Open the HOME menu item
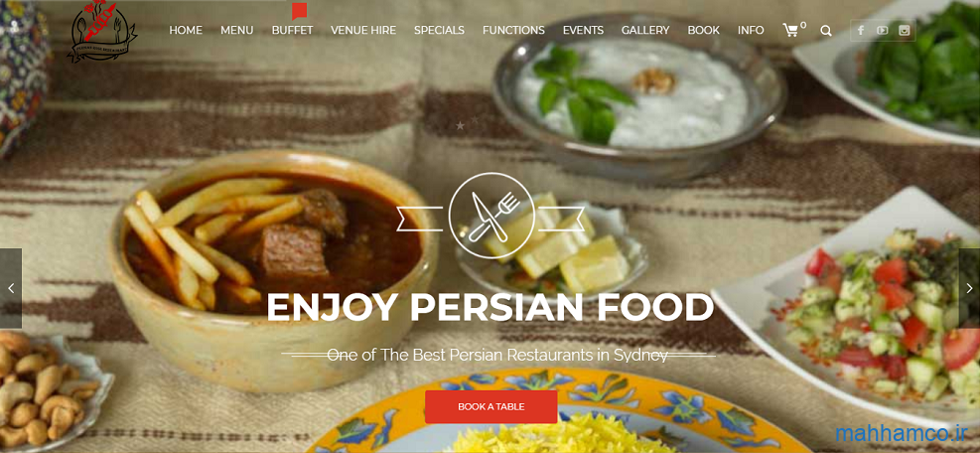The height and width of the screenshot is (453, 980). pos(186,30)
